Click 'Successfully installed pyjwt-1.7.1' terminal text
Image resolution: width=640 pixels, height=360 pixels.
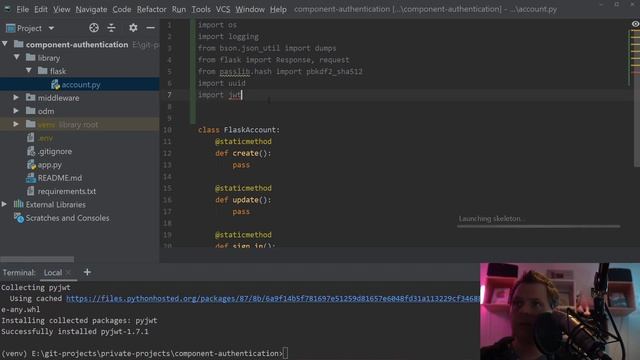75,331
